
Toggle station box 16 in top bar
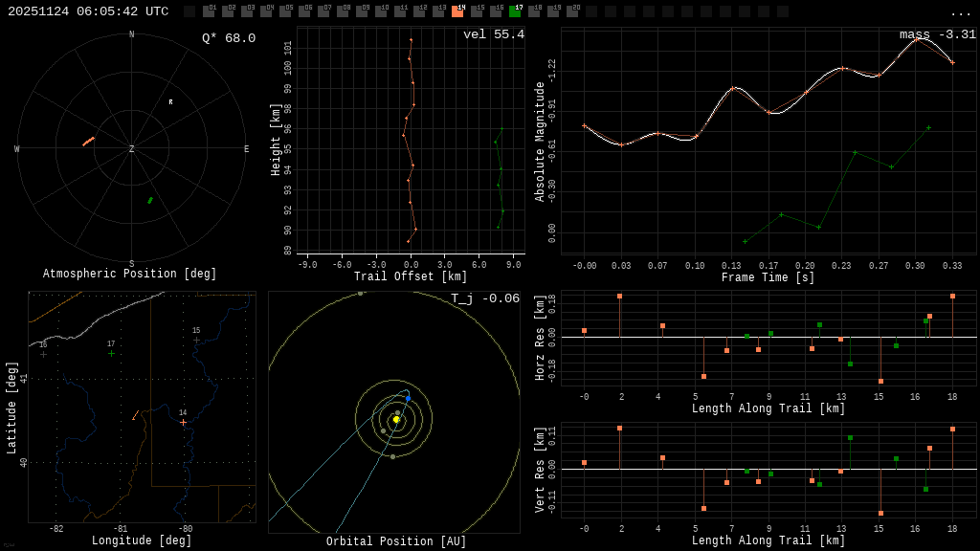pyautogui.click(x=496, y=11)
